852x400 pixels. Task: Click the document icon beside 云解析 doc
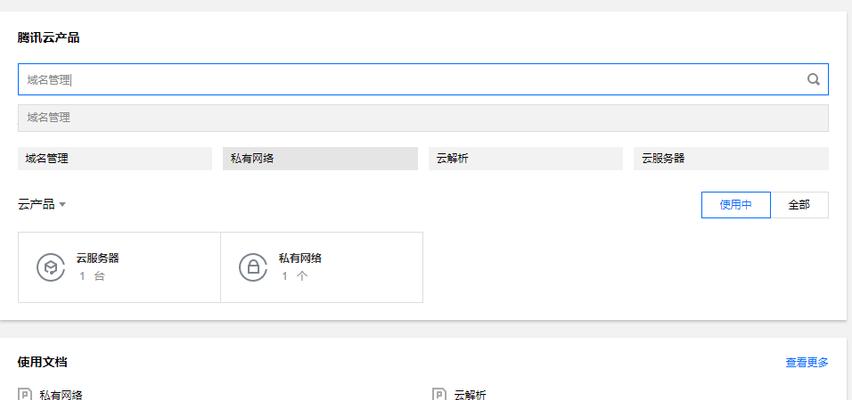click(x=439, y=395)
